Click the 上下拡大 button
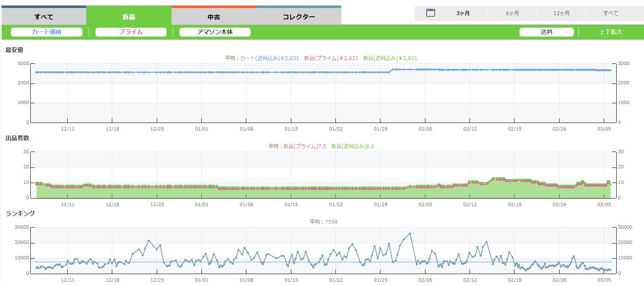 tap(610, 32)
